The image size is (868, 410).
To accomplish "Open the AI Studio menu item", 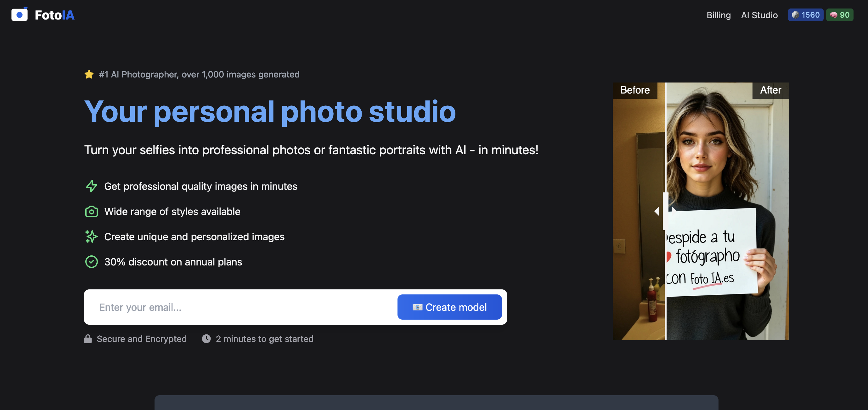I will pos(759,15).
